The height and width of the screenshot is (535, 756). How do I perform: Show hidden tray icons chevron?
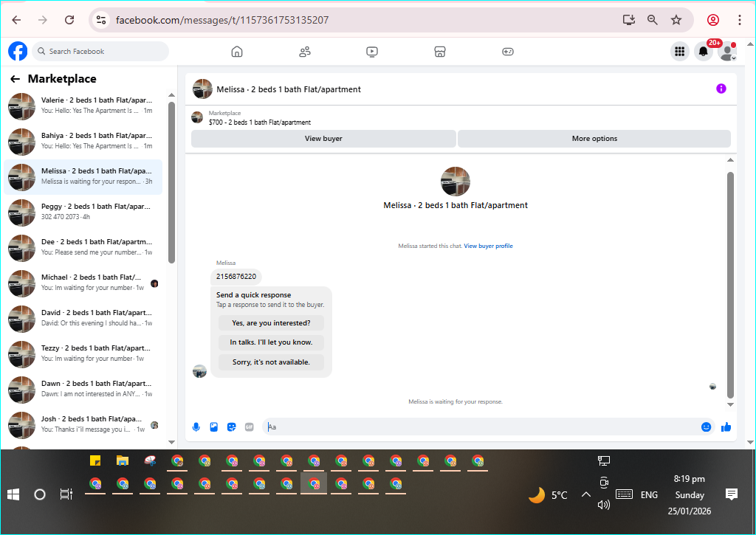pyautogui.click(x=585, y=494)
